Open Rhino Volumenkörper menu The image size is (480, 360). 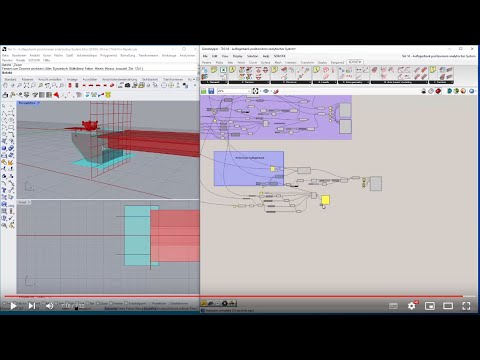coord(87,55)
